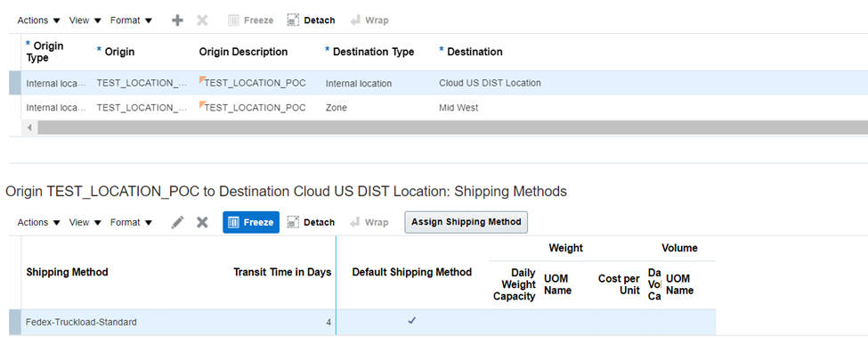Viewport: 868px width, 337px height.
Task: Click Detach in the shipping methods toolbar
Action: click(x=311, y=222)
